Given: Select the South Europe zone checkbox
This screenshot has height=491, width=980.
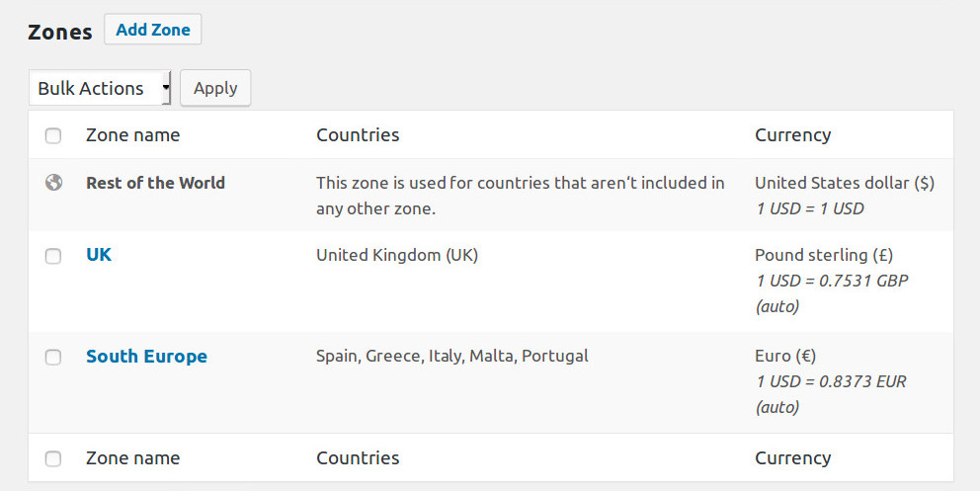Looking at the screenshot, I should (53, 358).
